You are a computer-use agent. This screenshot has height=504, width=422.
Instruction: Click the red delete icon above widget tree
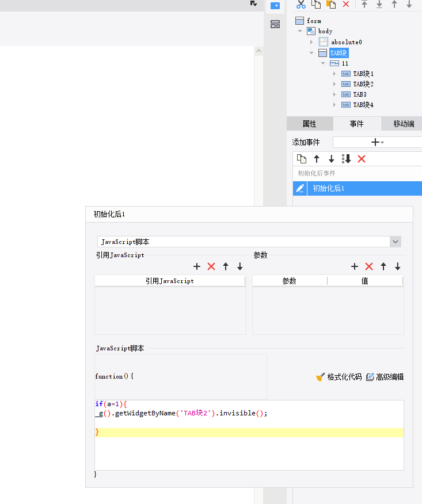(x=346, y=4)
